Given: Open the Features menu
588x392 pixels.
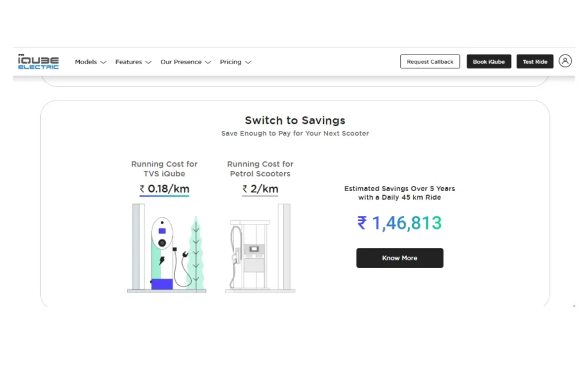Looking at the screenshot, I should coord(133,62).
